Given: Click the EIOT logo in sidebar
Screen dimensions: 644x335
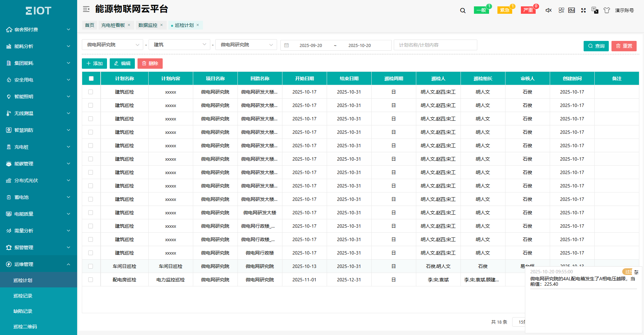Looking at the screenshot, I should point(39,11).
